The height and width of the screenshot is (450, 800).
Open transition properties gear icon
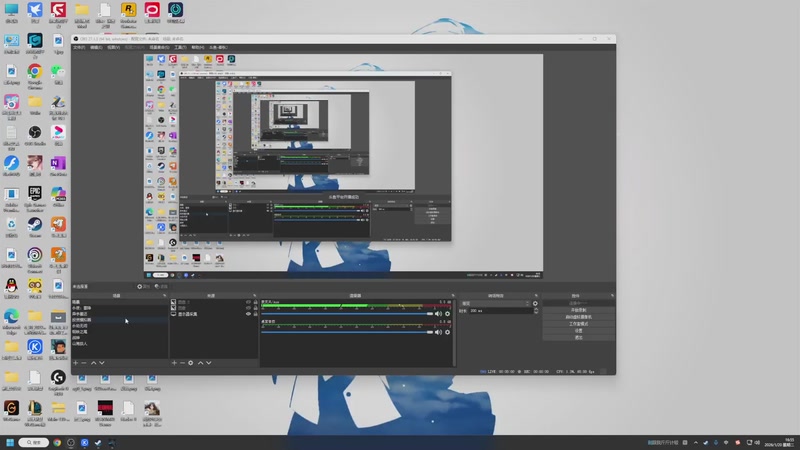click(x=535, y=304)
